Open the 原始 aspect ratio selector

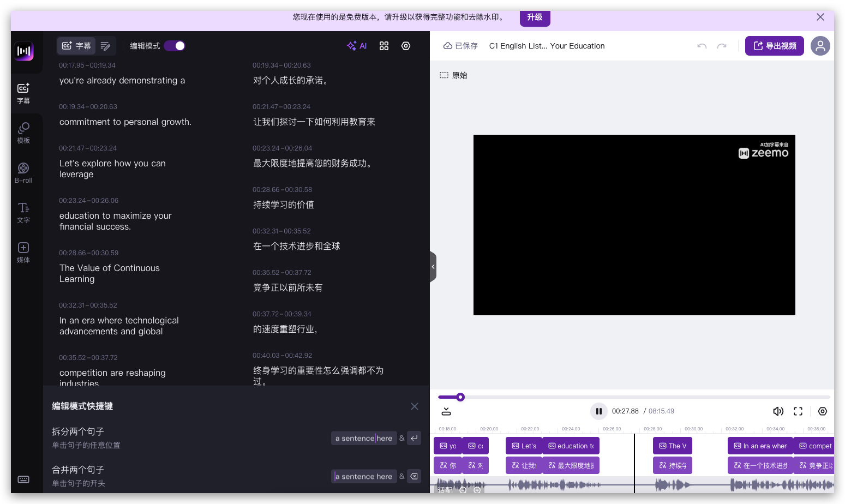pos(454,75)
